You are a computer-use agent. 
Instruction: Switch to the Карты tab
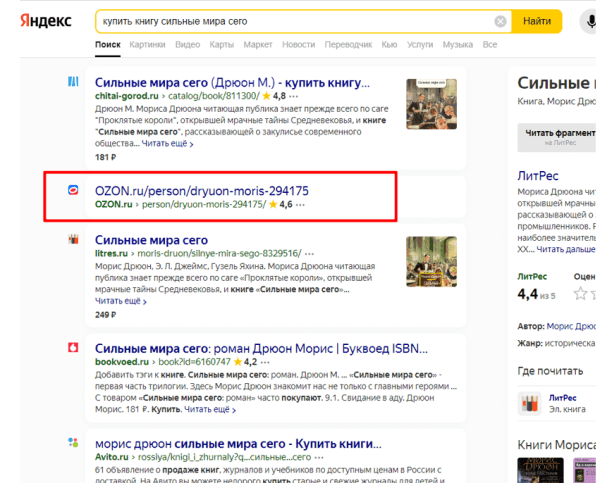point(222,45)
